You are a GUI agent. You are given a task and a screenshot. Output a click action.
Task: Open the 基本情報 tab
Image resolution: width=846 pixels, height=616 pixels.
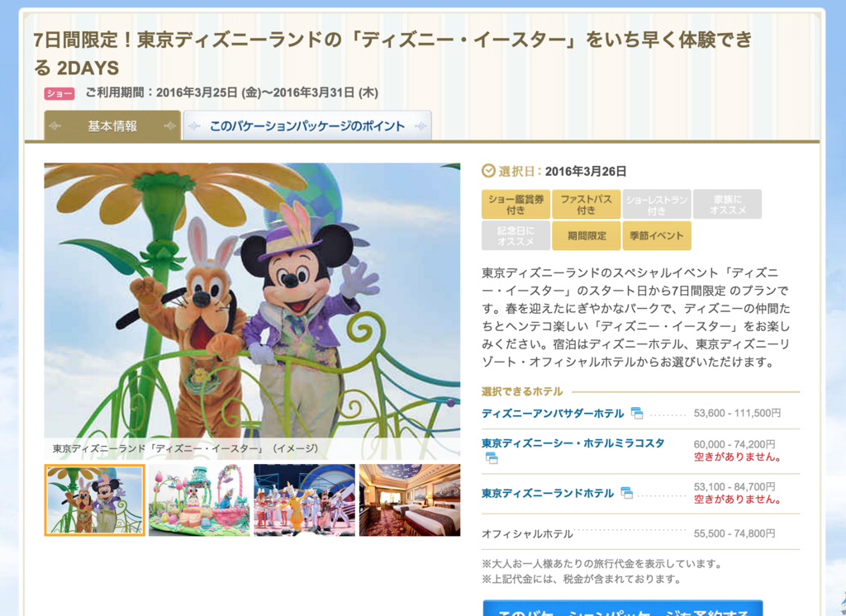tap(112, 126)
